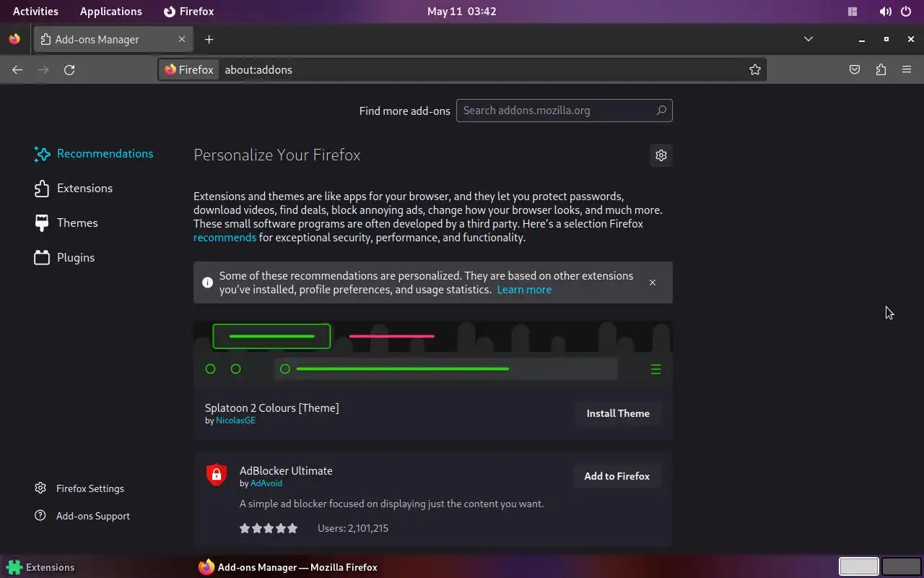
Task: Click the volume icon in system tray
Action: 885,12
